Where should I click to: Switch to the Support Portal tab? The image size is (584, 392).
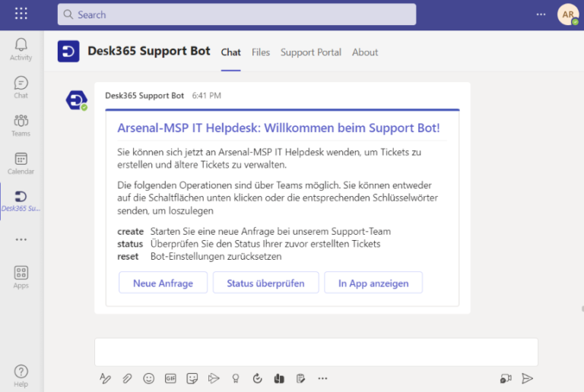click(x=311, y=52)
